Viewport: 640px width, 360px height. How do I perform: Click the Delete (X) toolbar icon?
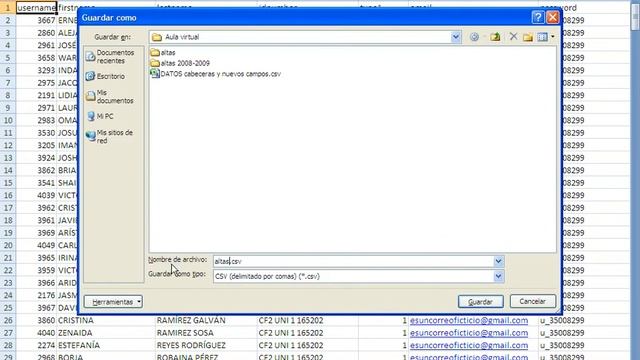pyautogui.click(x=513, y=37)
